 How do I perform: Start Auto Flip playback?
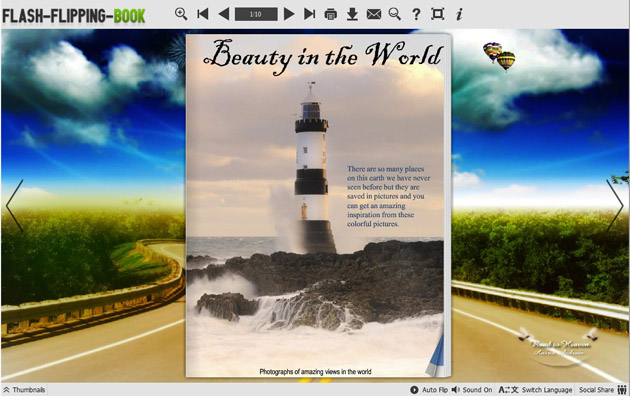click(x=429, y=390)
